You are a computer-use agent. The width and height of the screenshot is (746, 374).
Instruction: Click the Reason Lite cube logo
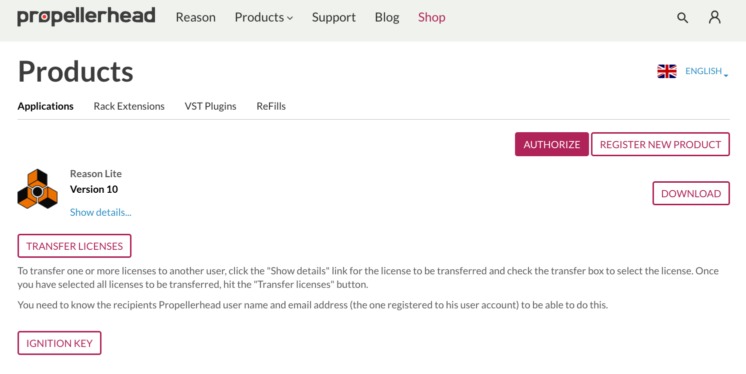click(x=38, y=189)
